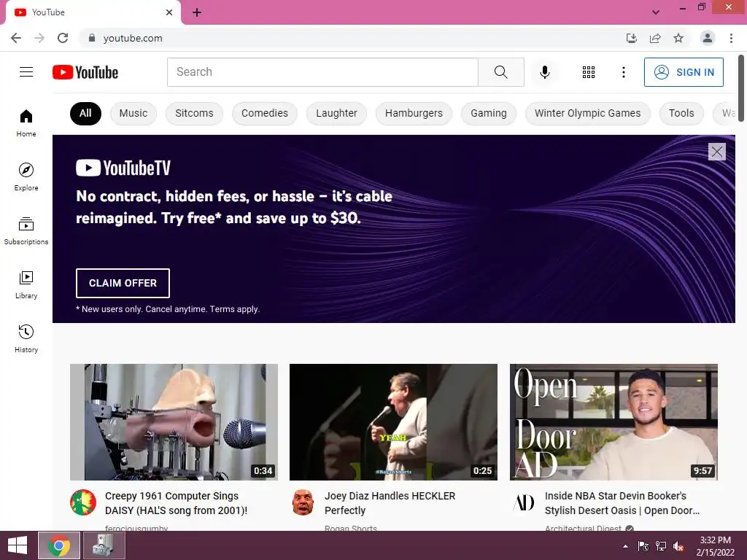Bookmark this page with star icon
Screen dimensions: 747x560
pos(678,38)
